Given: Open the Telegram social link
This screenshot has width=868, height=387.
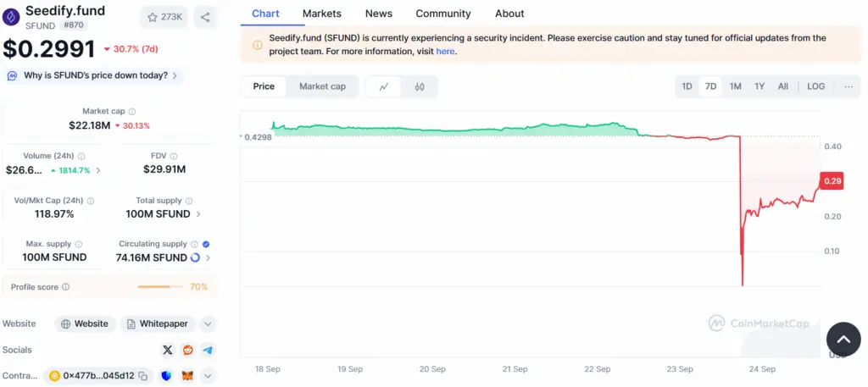Looking at the screenshot, I should coord(208,350).
